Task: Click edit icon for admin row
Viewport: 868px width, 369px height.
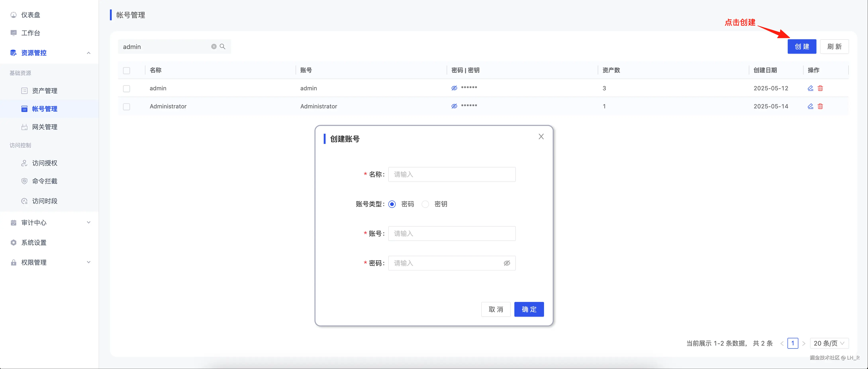Action: click(810, 88)
